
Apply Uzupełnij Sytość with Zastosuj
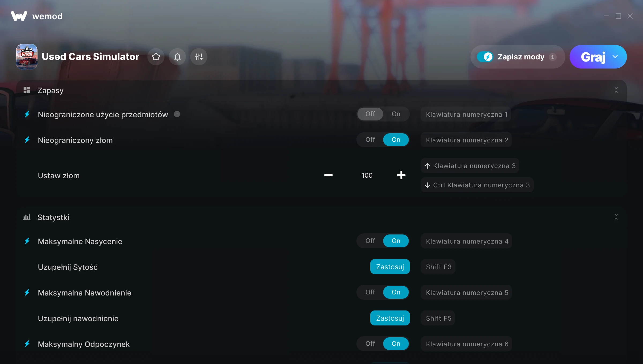(390, 267)
